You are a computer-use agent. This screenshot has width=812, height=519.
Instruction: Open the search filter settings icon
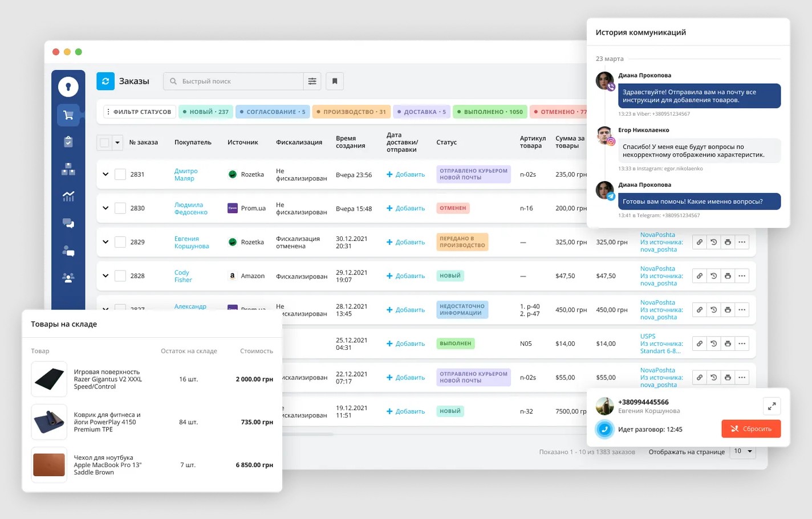312,81
